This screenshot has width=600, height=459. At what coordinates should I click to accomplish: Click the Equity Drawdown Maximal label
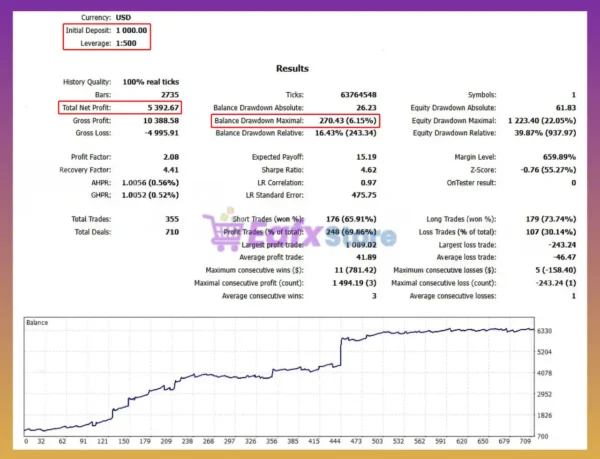(x=454, y=120)
